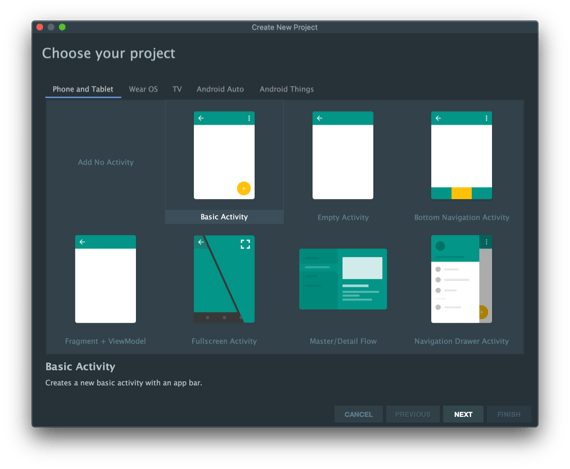Viewport: 570px width, 469px height.
Task: Click the Previous button
Action: click(x=413, y=414)
